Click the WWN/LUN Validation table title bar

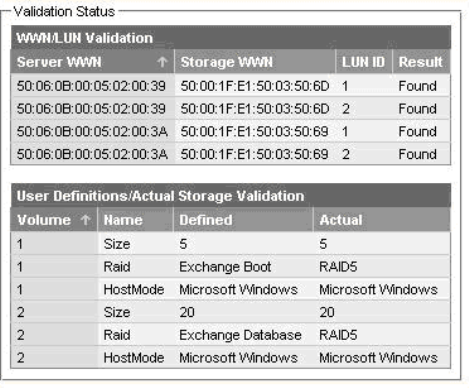pyautogui.click(x=230, y=38)
